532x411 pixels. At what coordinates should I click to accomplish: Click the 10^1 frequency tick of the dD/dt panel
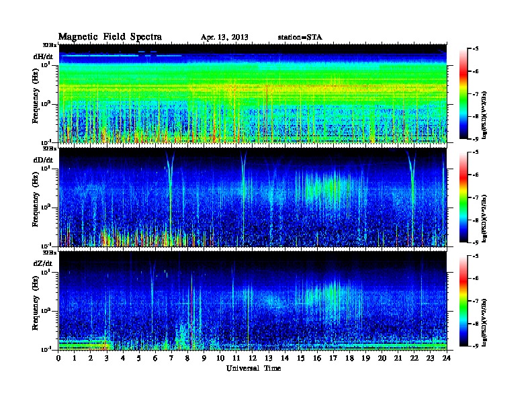[x=46, y=168]
